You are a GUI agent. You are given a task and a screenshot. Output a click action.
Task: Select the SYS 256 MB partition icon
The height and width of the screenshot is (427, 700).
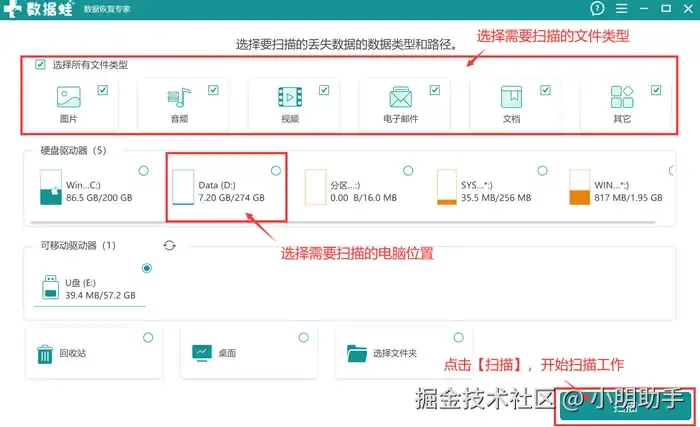pos(446,187)
